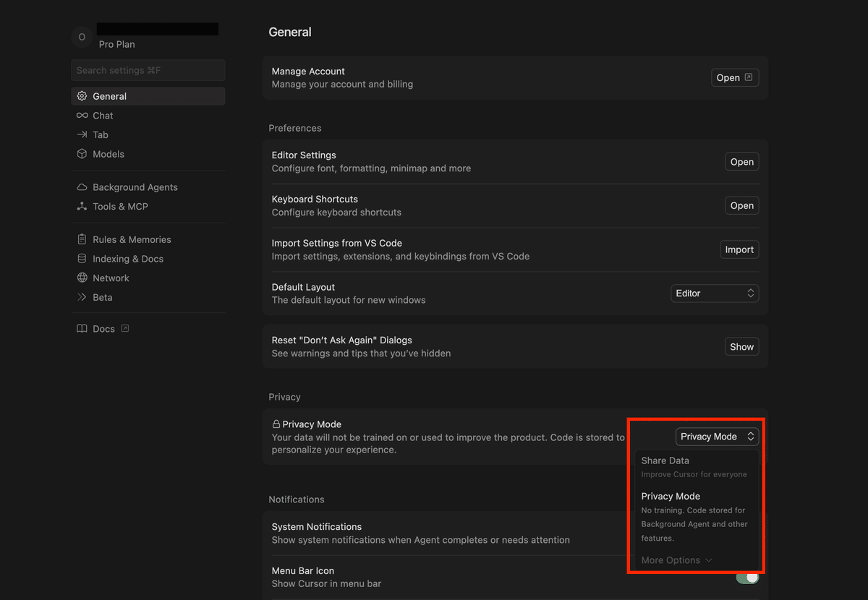Click the Network globe icon

click(x=82, y=278)
